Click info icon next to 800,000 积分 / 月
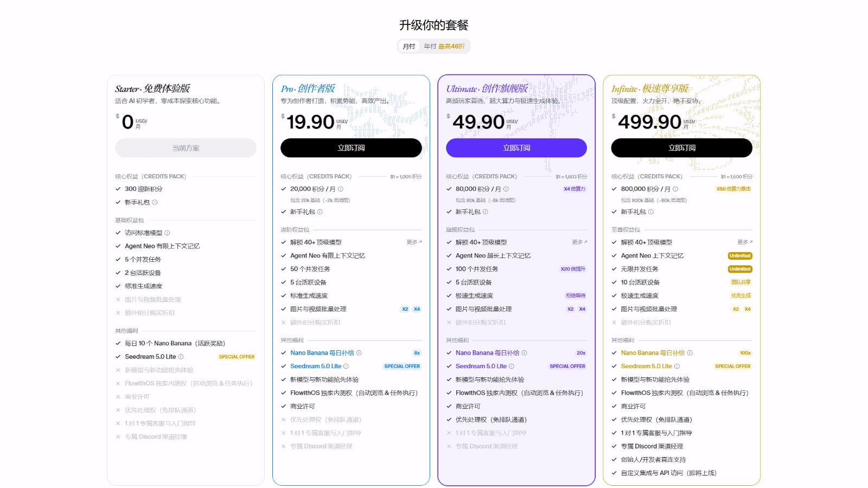The width and height of the screenshot is (868, 488). tap(675, 189)
